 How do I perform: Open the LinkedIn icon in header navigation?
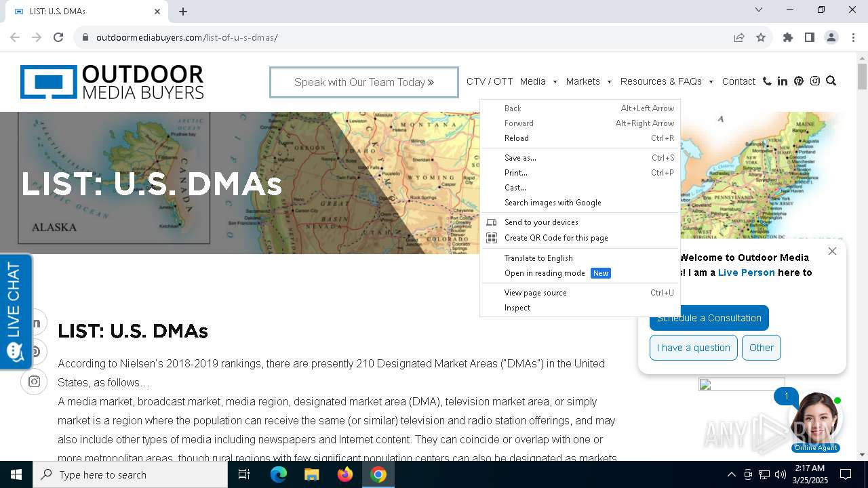(783, 81)
